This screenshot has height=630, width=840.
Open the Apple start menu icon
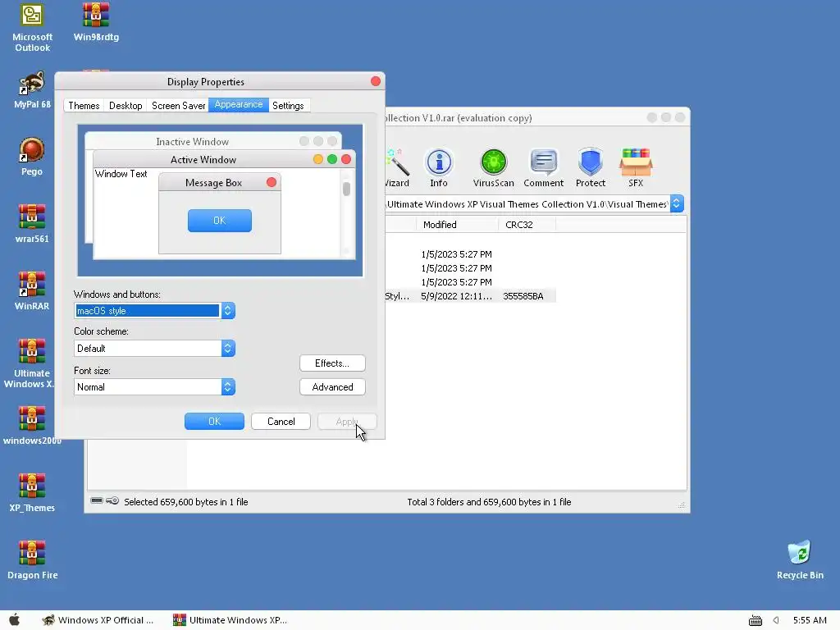coord(15,620)
